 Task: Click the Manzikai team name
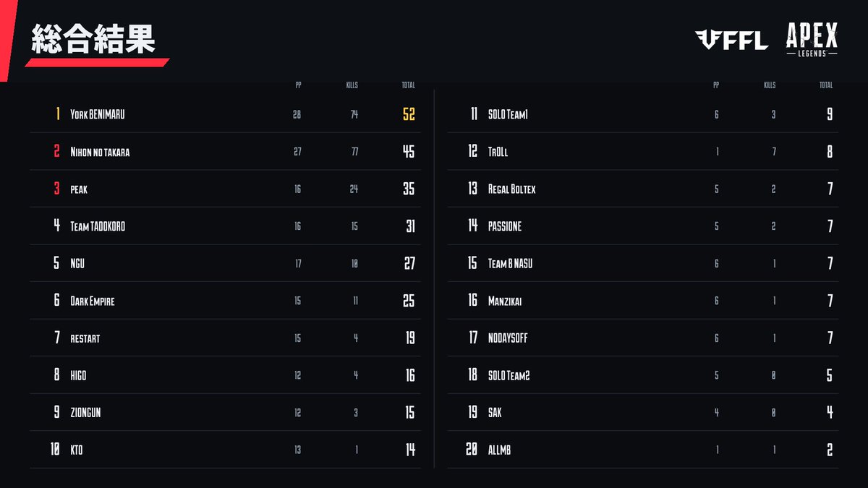coord(505,301)
